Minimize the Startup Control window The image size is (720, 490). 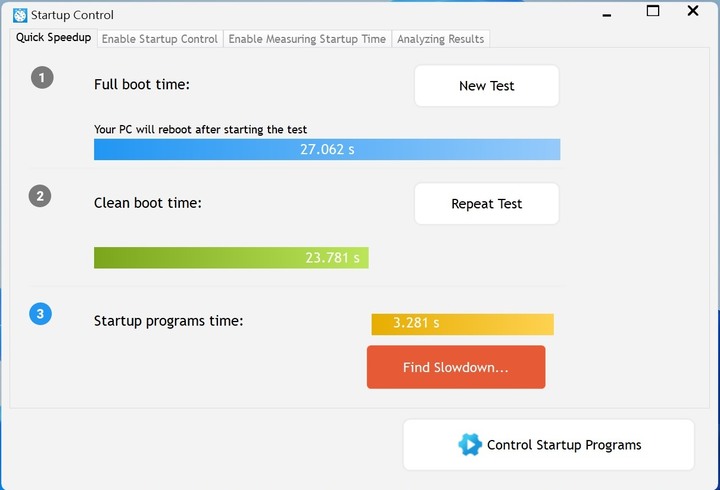tap(607, 14)
